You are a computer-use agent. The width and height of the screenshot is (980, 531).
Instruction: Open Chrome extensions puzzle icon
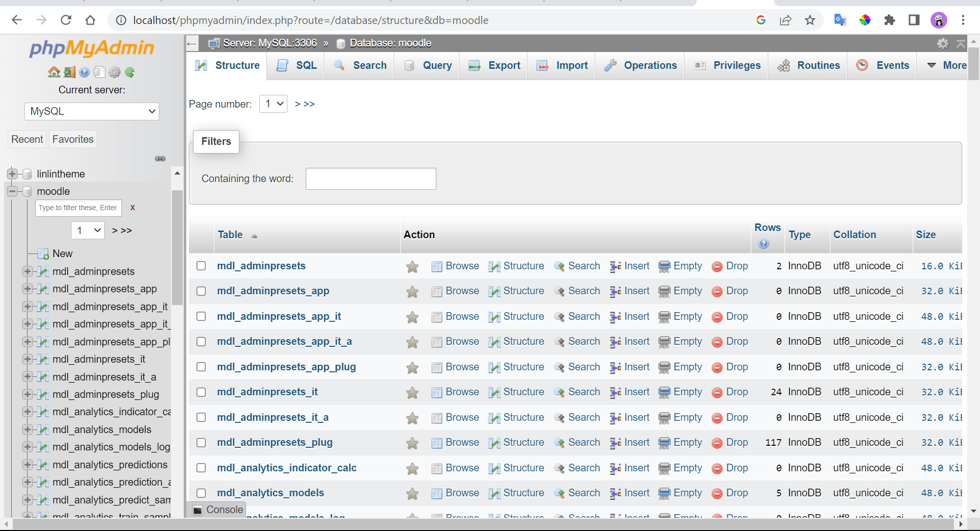pyautogui.click(x=890, y=20)
